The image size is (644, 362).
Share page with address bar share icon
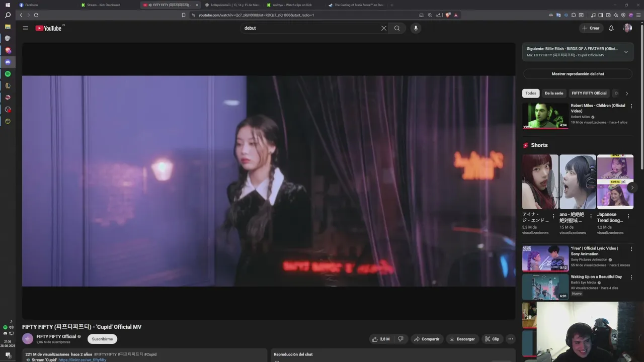(x=438, y=15)
